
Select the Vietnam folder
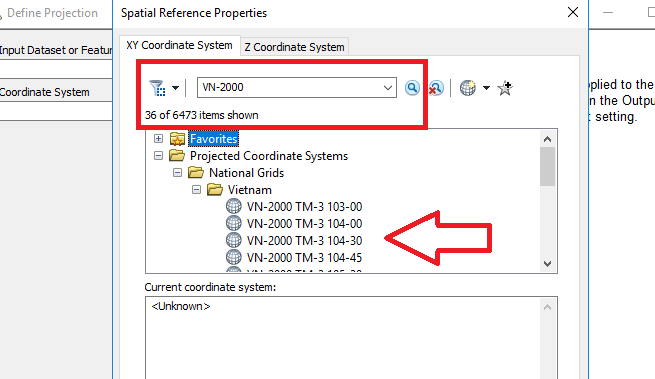(x=250, y=190)
